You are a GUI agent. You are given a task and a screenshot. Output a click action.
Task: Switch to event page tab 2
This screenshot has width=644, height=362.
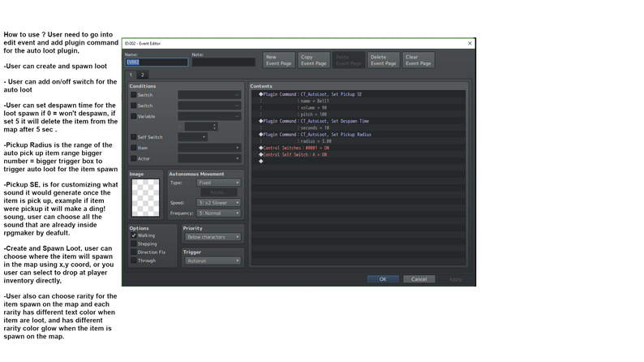coord(143,75)
